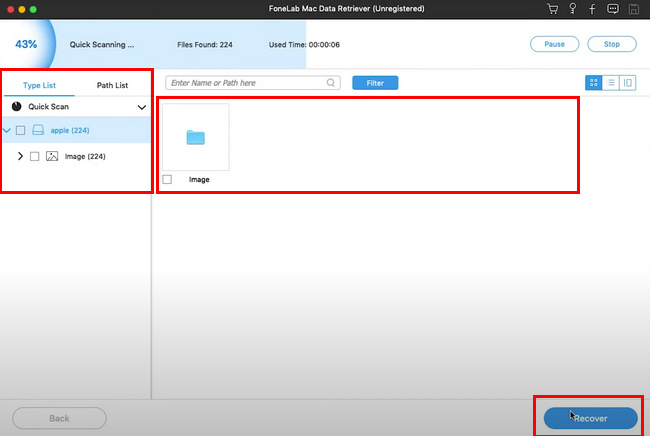Tick the Image folder checkbox
Viewport: 650px width, 436px height.
[167, 179]
